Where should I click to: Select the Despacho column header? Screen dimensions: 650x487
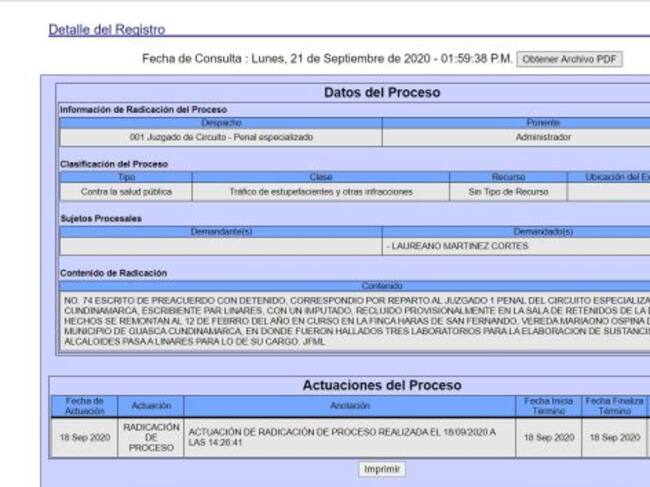[221, 122]
